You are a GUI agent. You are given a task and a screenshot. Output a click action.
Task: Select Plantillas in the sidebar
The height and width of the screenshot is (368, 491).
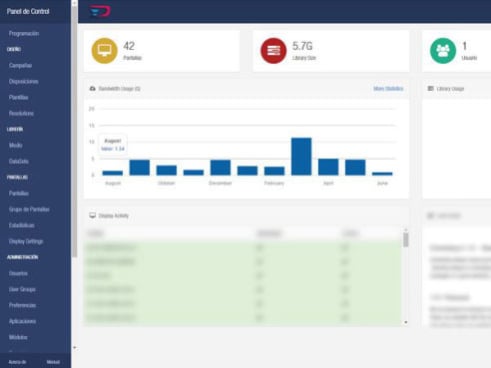pos(18,97)
